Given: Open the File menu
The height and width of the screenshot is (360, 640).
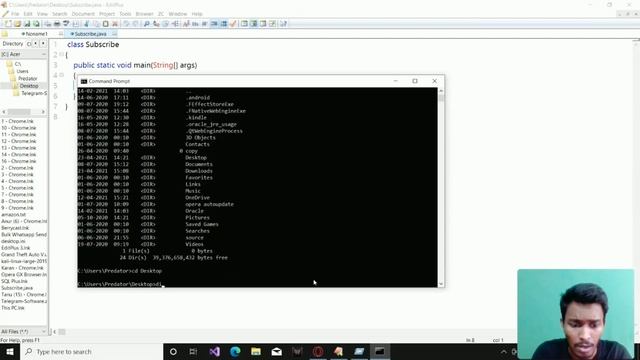Looking at the screenshot, I should [15, 14].
